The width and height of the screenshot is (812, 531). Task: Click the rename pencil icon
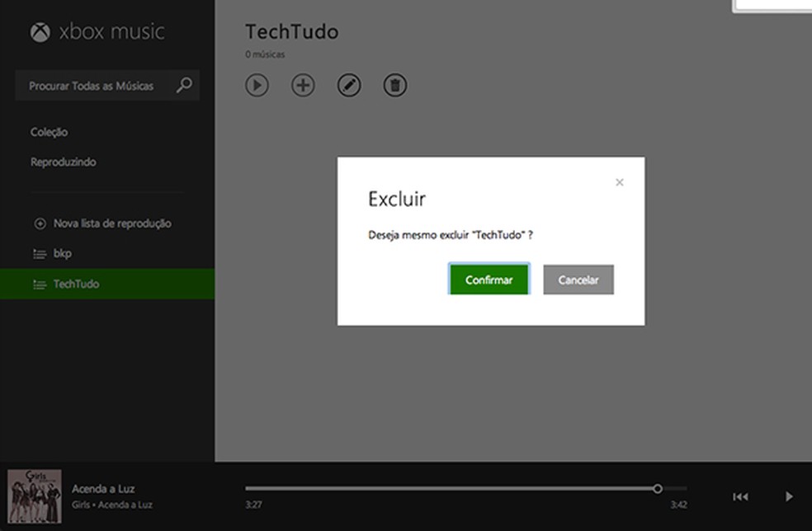pos(349,86)
